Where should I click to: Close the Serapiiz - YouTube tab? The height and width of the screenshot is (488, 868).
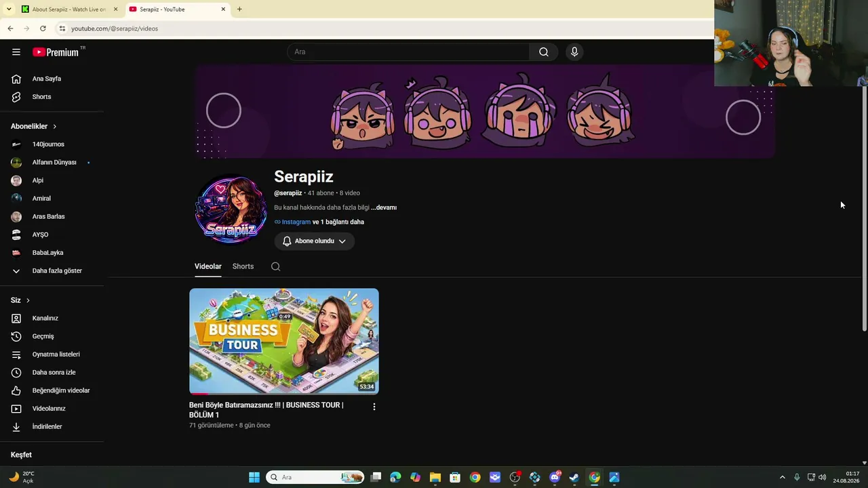coord(223,9)
